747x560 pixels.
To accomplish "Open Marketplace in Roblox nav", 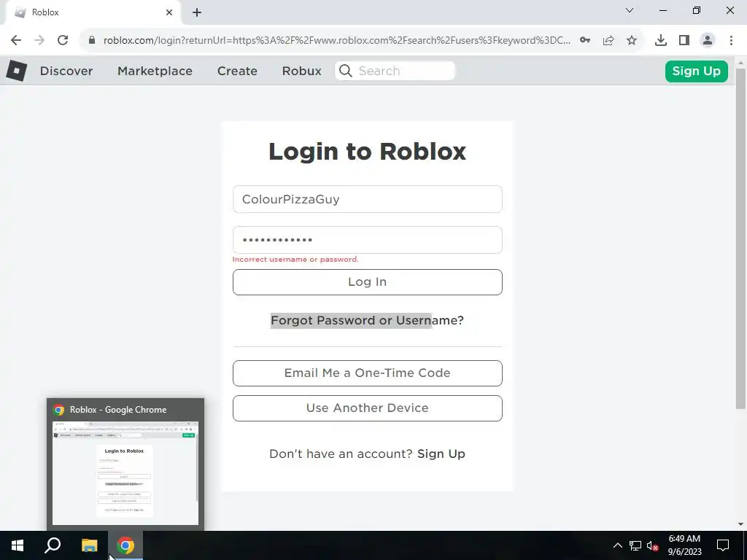I will point(155,71).
